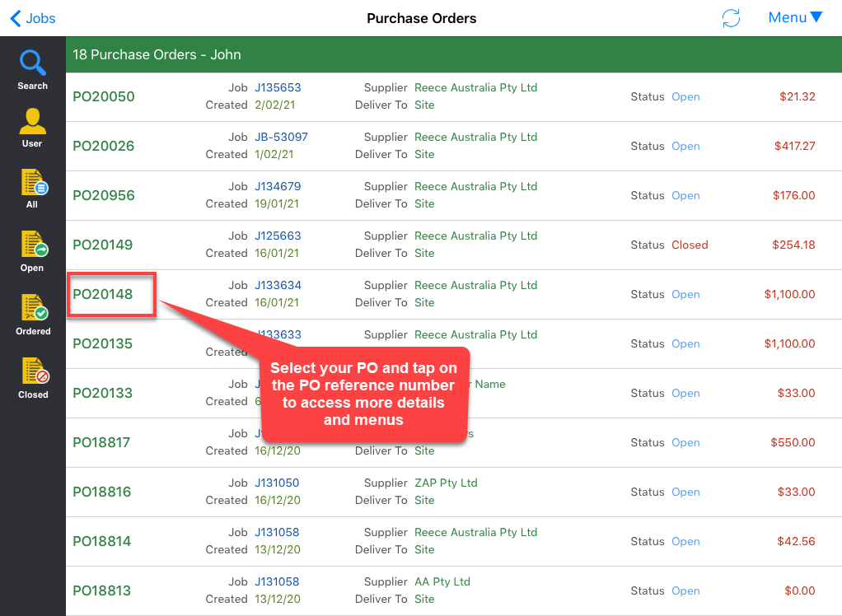Screen dimensions: 842x616
Task: Filter by Open purchase orders icon
Action: (x=33, y=250)
